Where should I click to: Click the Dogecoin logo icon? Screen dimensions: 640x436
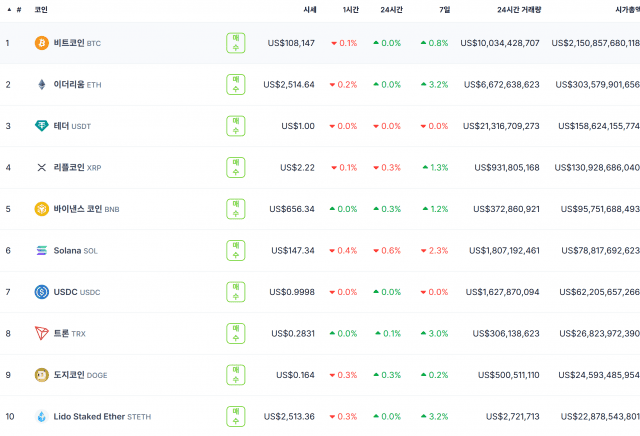(42, 375)
